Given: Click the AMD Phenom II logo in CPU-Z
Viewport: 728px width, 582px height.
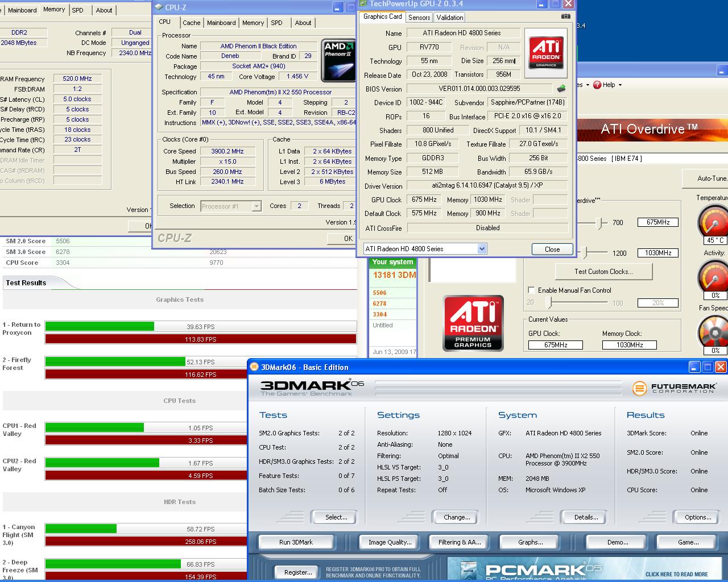Looking at the screenshot, I should tap(338, 60).
